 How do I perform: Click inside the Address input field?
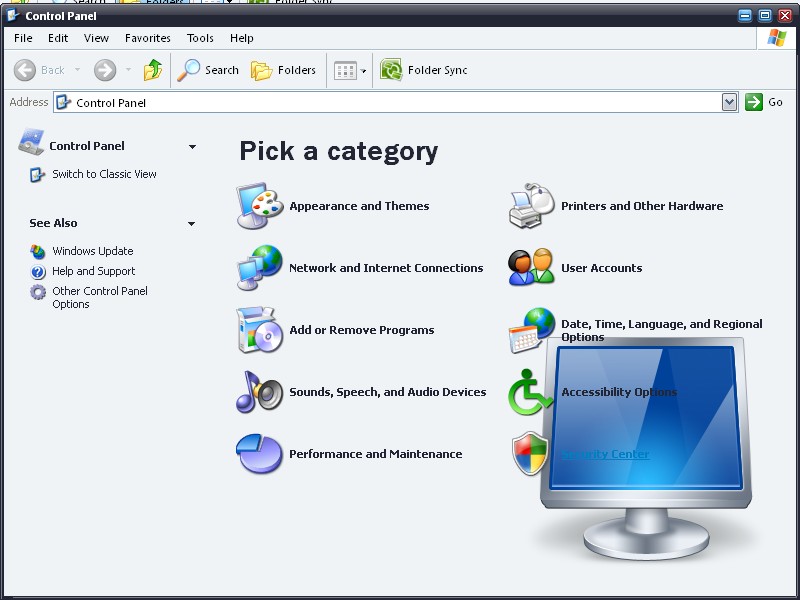pyautogui.click(x=395, y=103)
